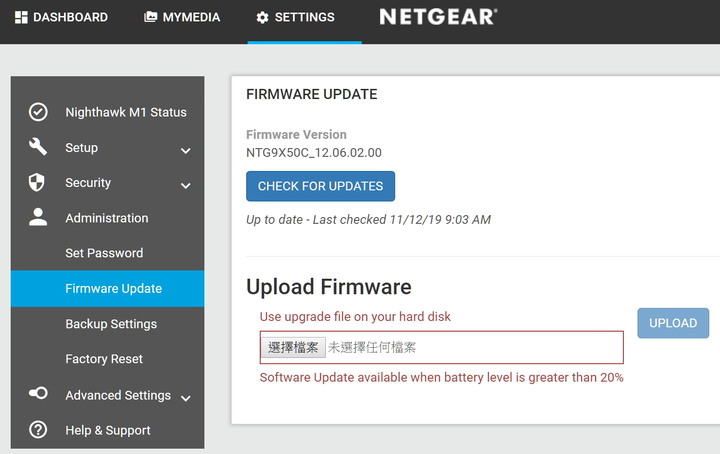Click the Security shield icon

tap(37, 182)
